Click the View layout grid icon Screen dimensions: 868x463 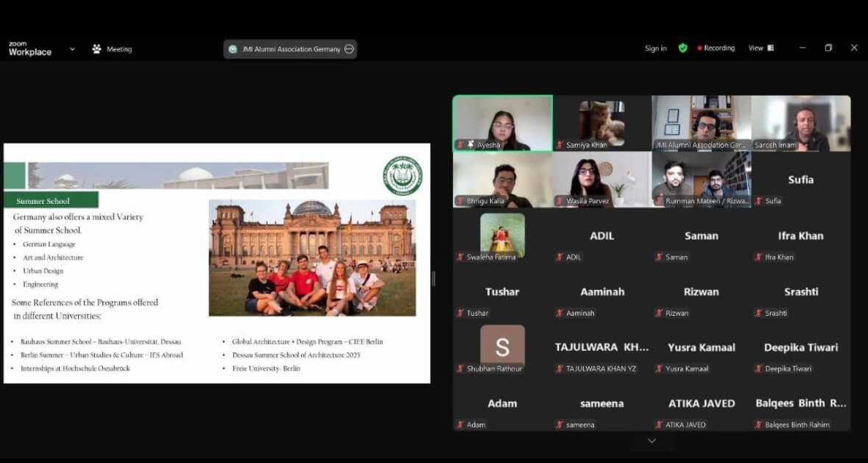click(x=771, y=48)
